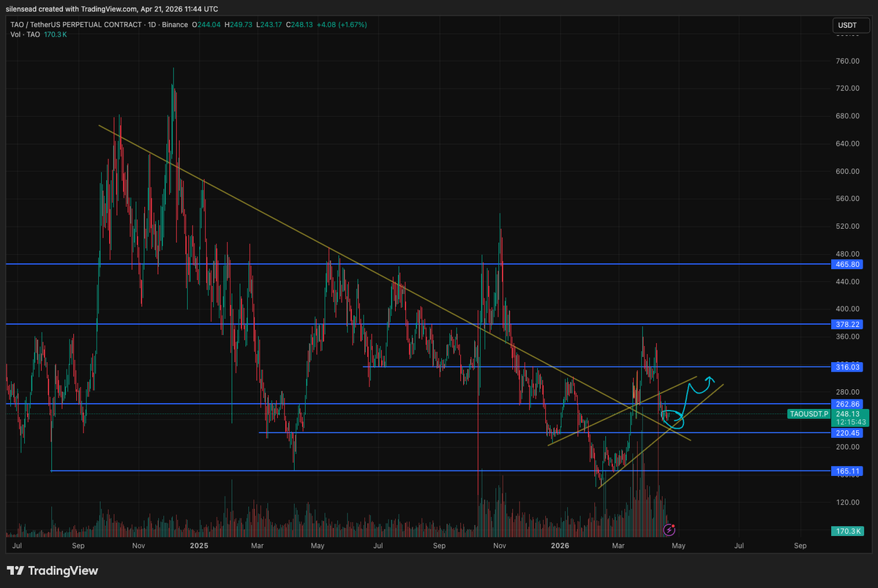Click the 120.00 price axis label
The width and height of the screenshot is (878, 588).
pos(847,502)
